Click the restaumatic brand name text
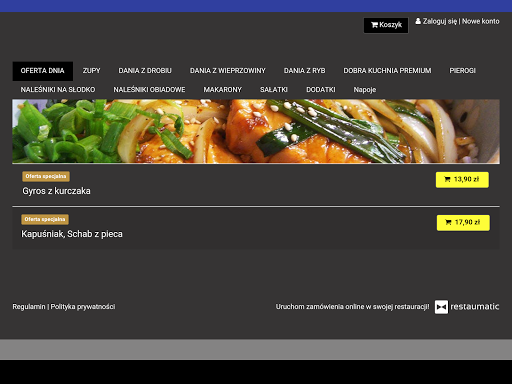This screenshot has width=512, height=384. [475, 307]
